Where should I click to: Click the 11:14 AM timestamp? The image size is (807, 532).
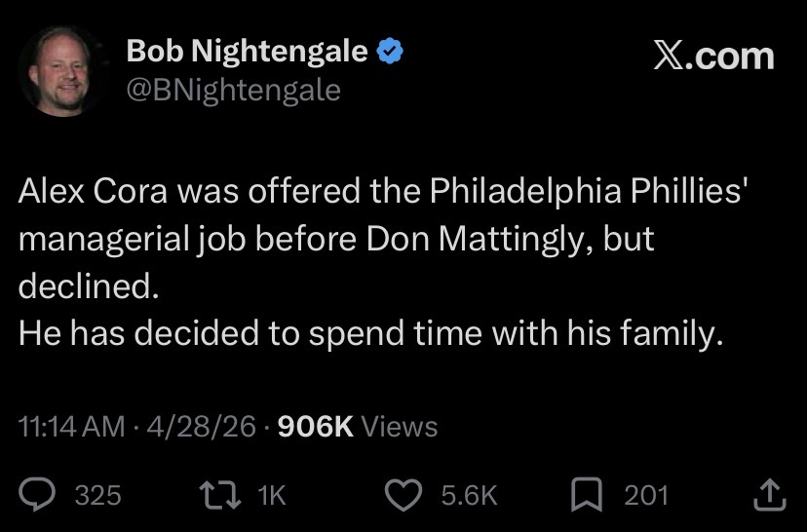click(72, 426)
